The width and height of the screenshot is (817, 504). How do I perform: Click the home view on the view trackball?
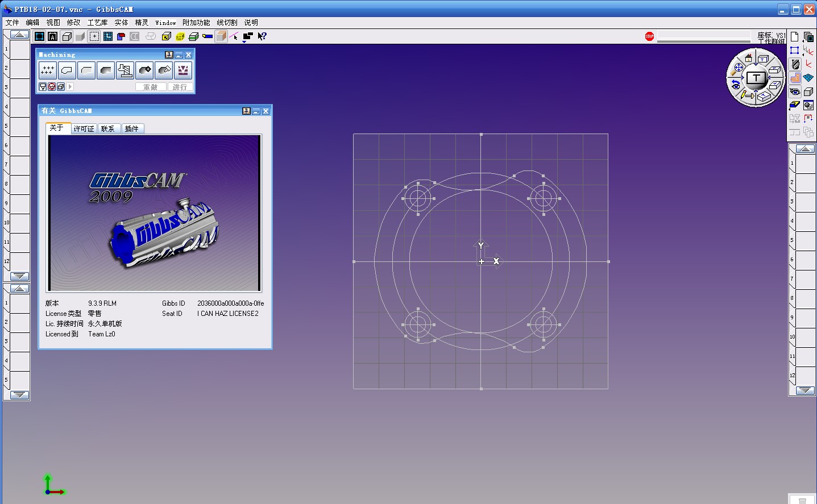tap(748, 58)
